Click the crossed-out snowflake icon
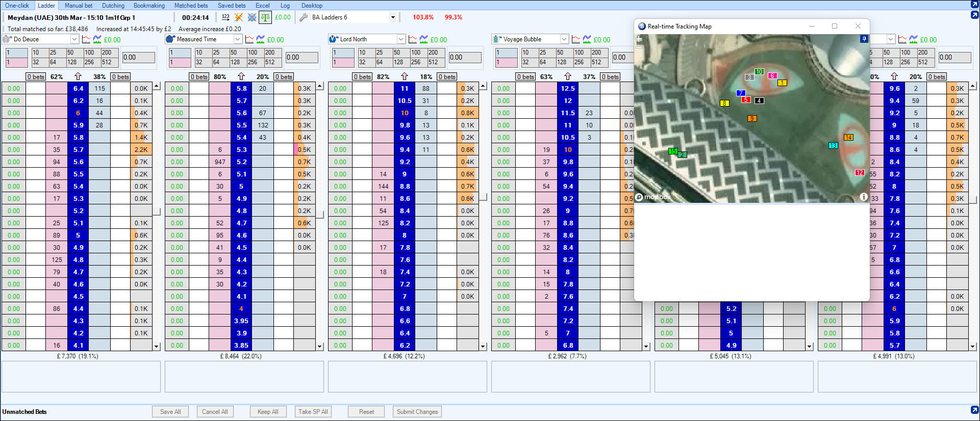Image resolution: width=980 pixels, height=421 pixels. click(x=252, y=17)
